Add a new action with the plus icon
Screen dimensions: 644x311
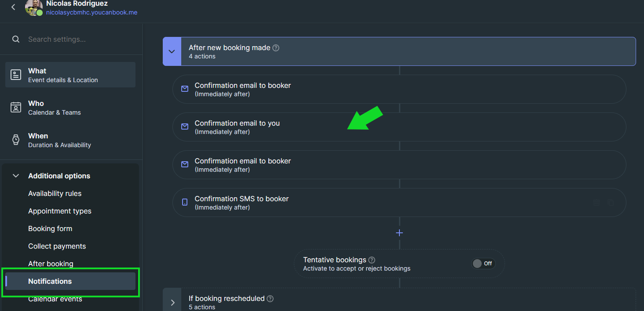399,233
